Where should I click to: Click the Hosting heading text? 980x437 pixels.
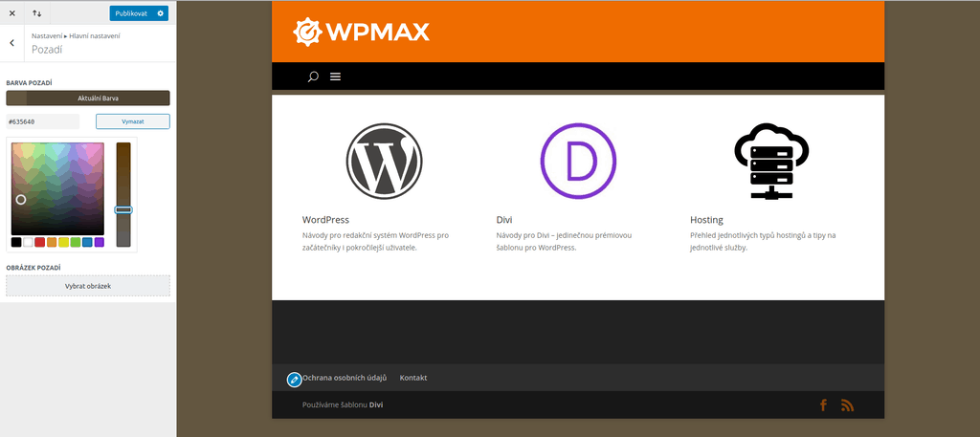pos(707,220)
